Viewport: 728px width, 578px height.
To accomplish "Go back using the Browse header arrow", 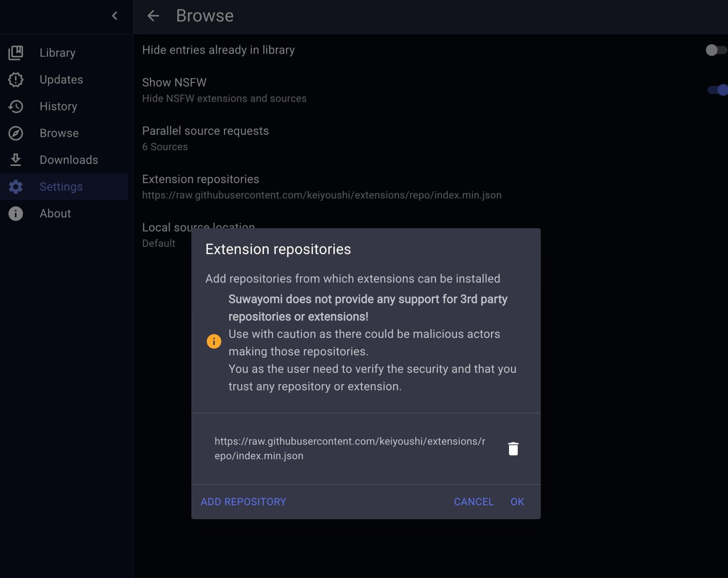I will tap(153, 16).
